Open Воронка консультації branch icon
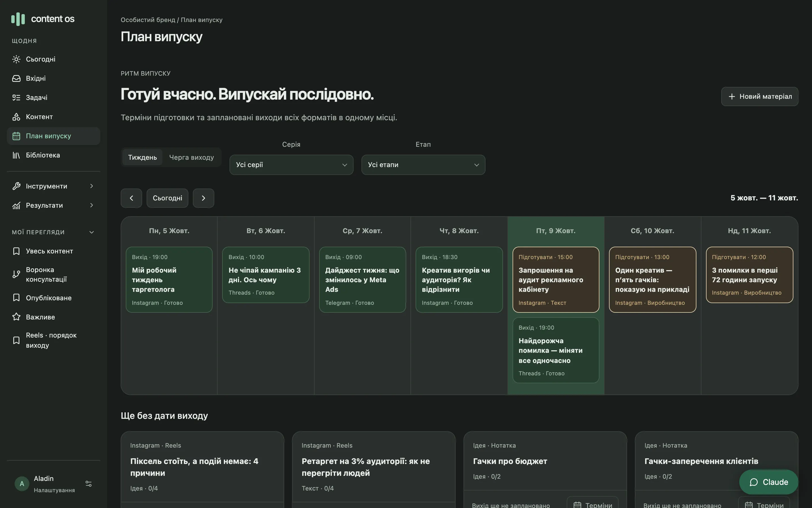The image size is (812, 508). pyautogui.click(x=16, y=274)
